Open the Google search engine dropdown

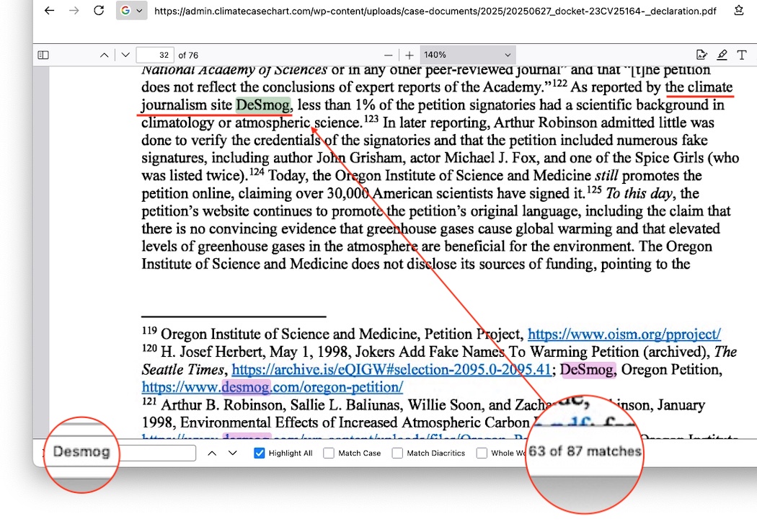pos(131,11)
